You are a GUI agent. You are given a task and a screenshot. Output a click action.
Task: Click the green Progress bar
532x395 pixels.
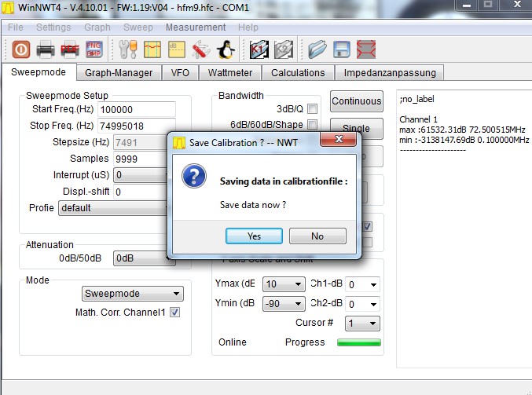click(x=359, y=342)
